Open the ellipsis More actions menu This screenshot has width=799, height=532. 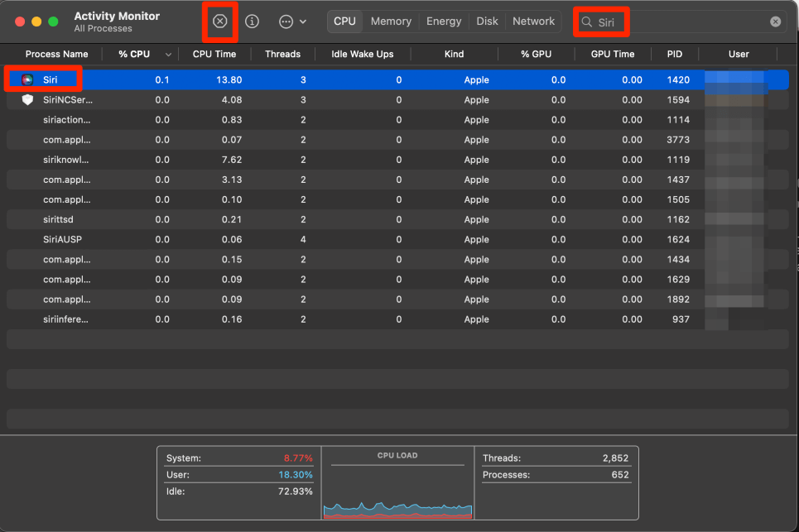click(286, 22)
